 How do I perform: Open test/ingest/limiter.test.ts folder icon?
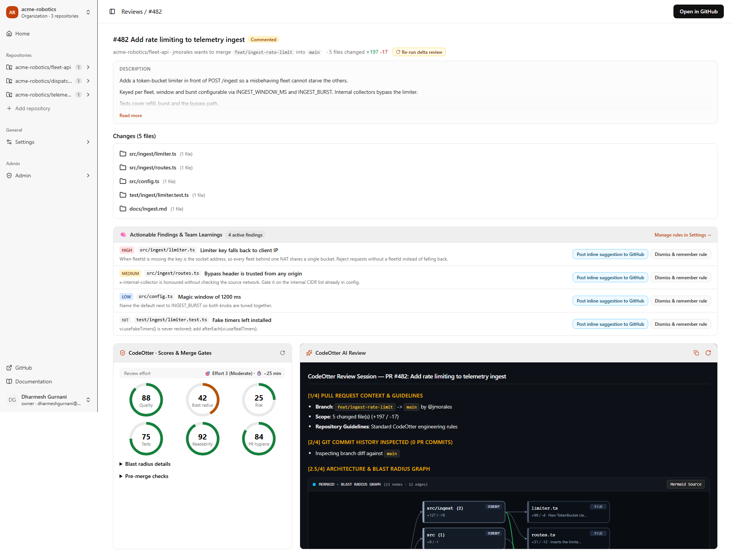(123, 195)
